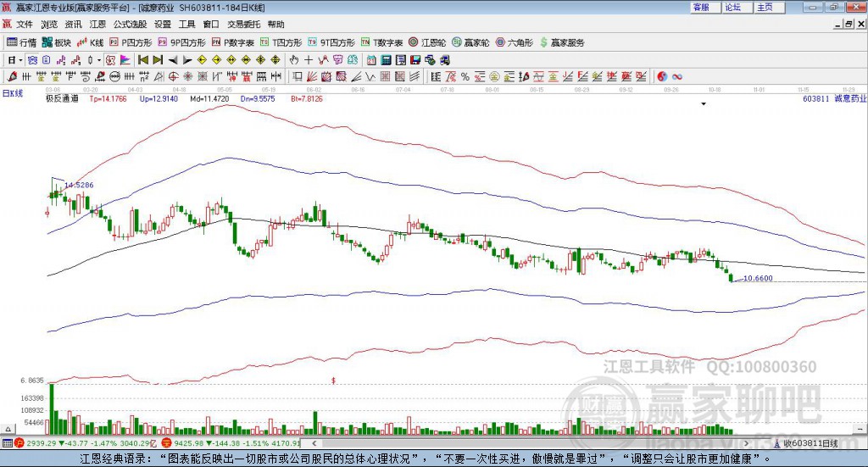Open the P四方形 tool
The height and width of the screenshot is (467, 868).
[131, 42]
